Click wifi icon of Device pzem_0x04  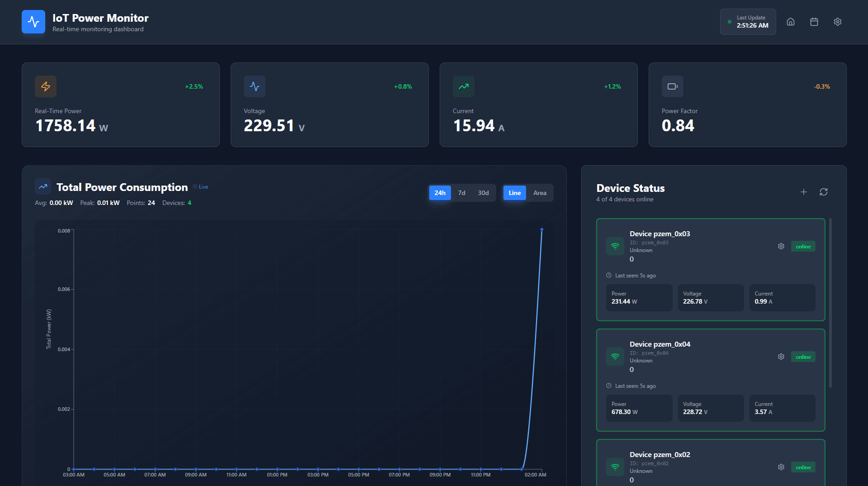(615, 357)
